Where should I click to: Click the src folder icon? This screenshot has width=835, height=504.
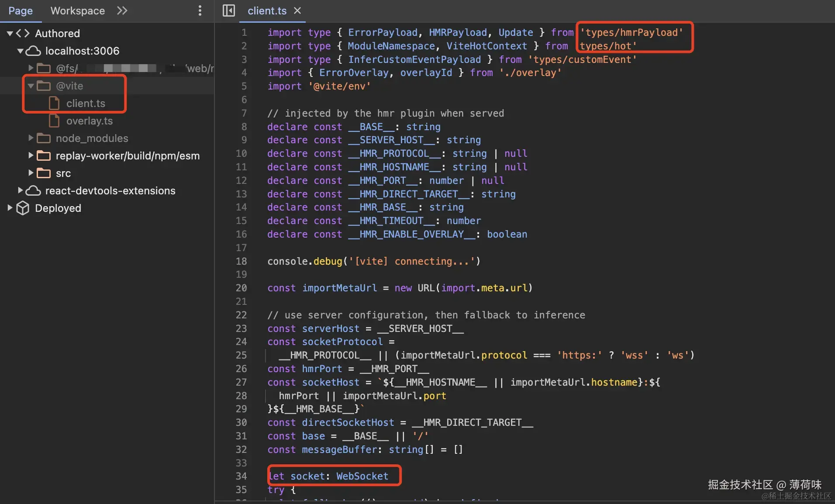pos(43,173)
